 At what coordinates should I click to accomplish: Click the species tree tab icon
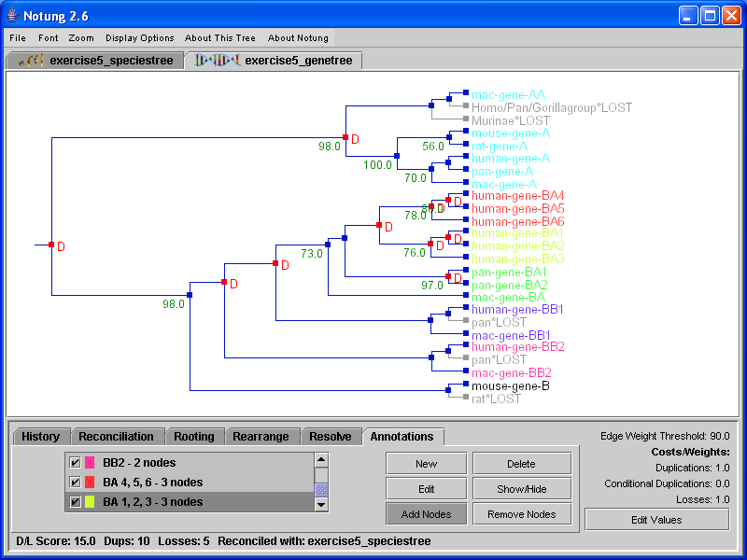pyautogui.click(x=32, y=61)
